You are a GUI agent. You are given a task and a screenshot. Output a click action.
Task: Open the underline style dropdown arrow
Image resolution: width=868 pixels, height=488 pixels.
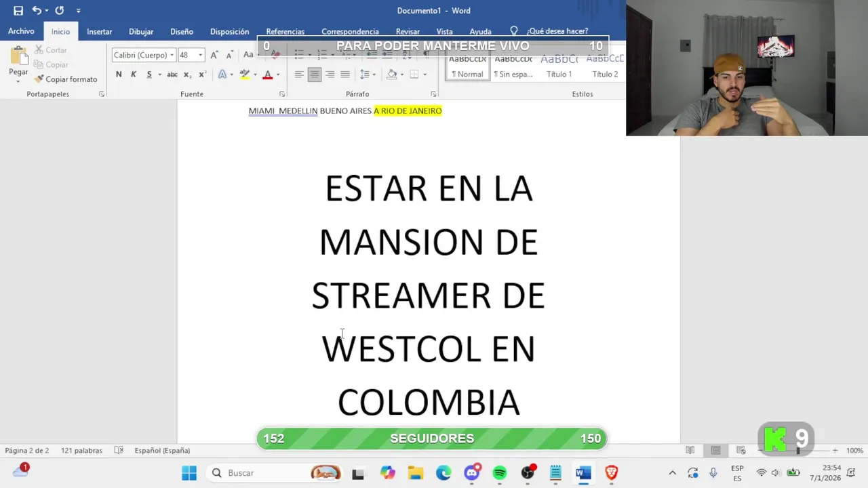pyautogui.click(x=159, y=75)
